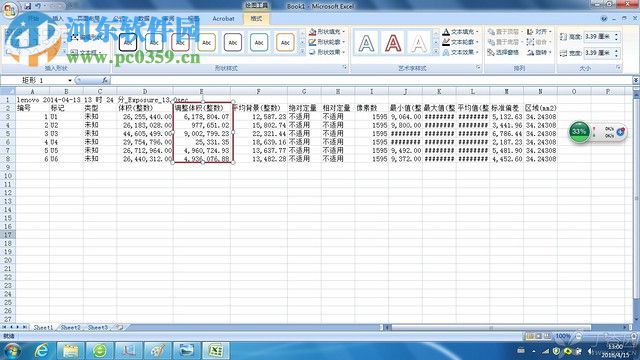
Task: Apply the red-outline WordArt style
Action: (x=393, y=43)
